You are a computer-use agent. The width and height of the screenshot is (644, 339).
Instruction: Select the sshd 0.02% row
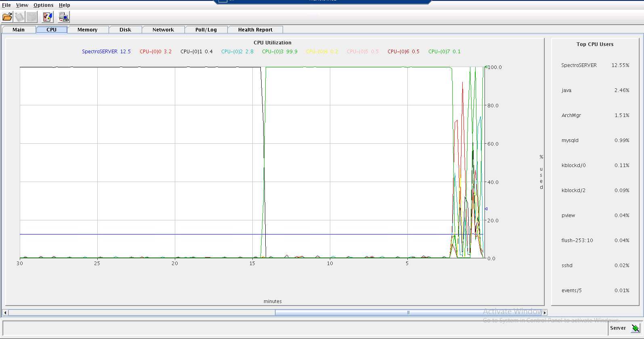[x=595, y=266]
